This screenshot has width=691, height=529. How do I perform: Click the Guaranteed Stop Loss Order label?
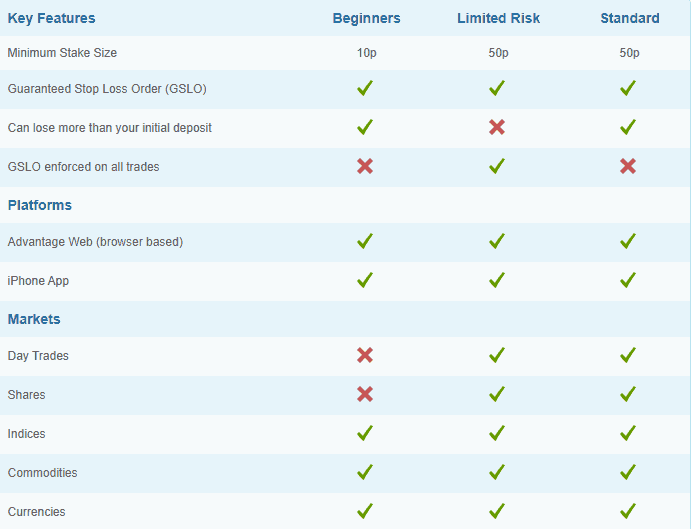pos(107,89)
